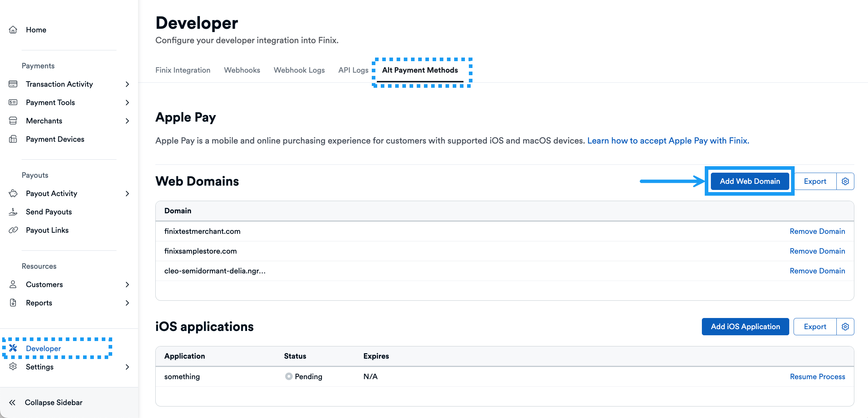Switch to the Webhooks tab

pos(242,70)
